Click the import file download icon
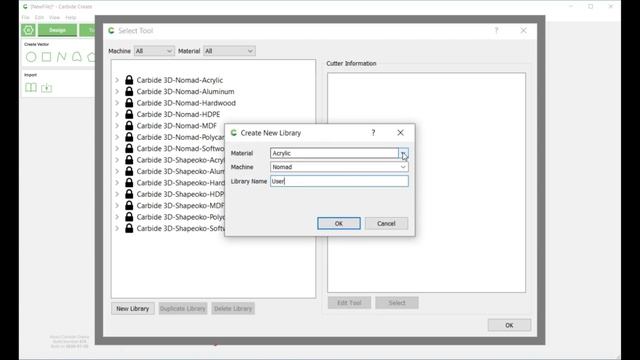 pyautogui.click(x=47, y=88)
